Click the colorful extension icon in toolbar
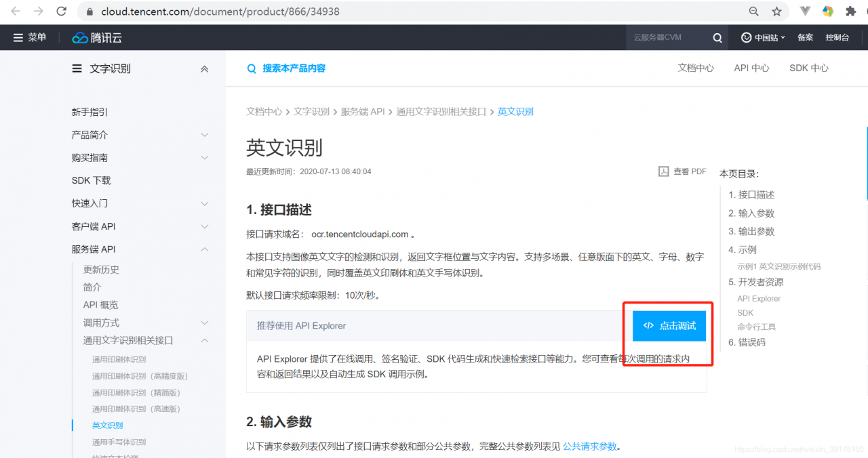 pos(828,12)
